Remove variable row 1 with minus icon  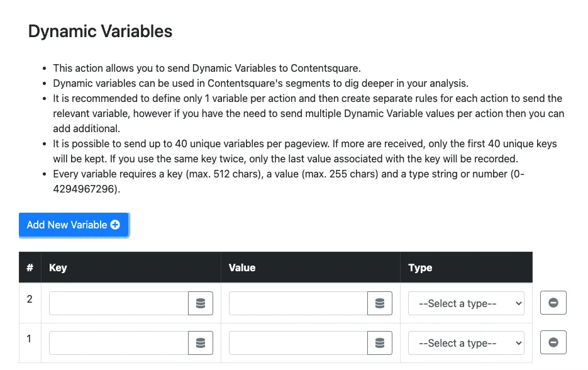[553, 342]
